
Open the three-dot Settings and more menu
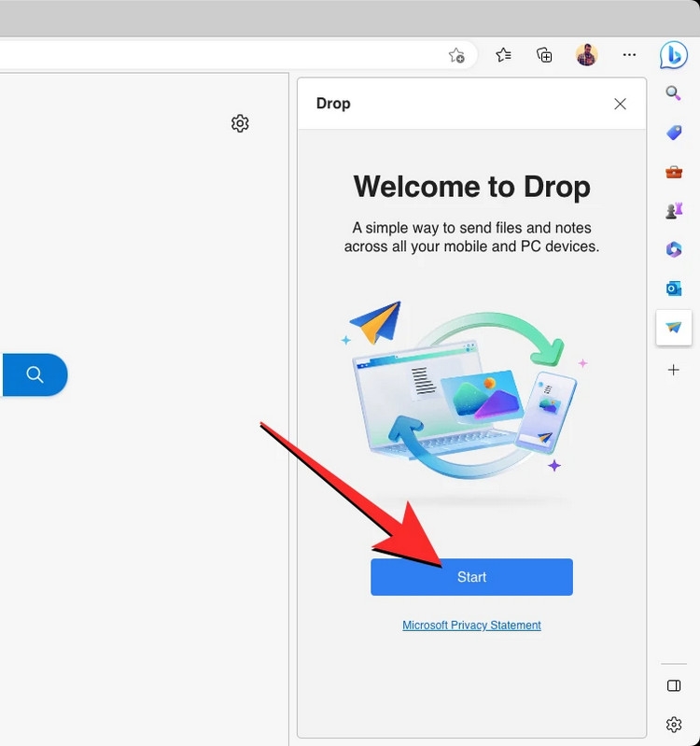pos(629,55)
